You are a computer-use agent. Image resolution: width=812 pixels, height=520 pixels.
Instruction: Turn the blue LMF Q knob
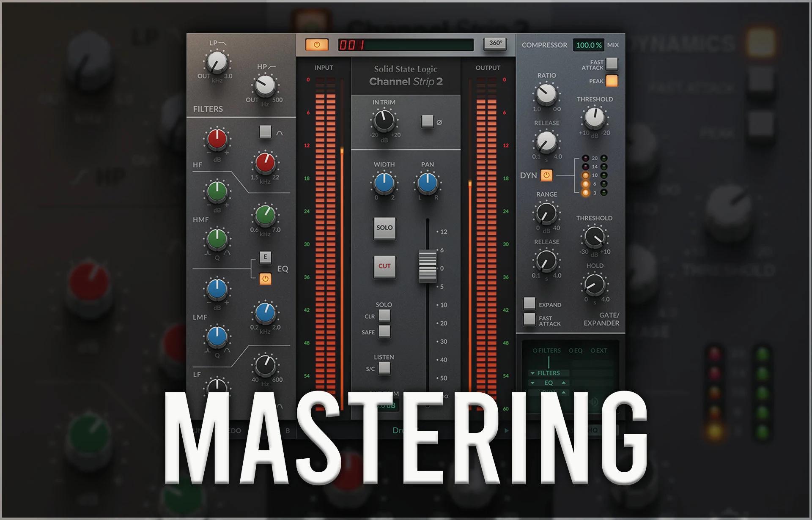(217, 337)
